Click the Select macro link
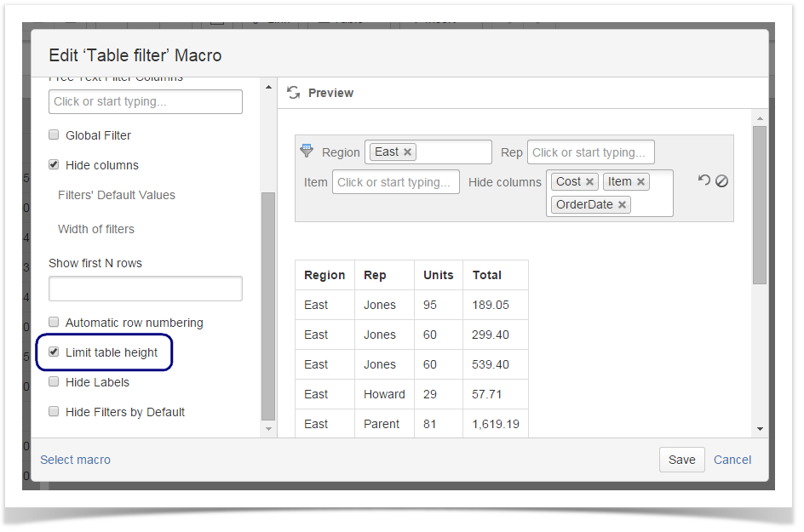 [76, 460]
